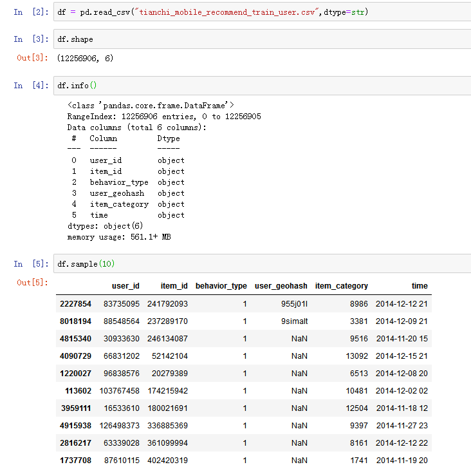Click row index 4915938

[x=75, y=426]
